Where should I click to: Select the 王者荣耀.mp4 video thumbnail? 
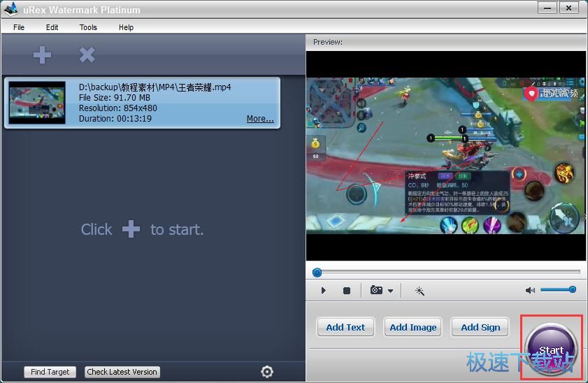[x=37, y=103]
